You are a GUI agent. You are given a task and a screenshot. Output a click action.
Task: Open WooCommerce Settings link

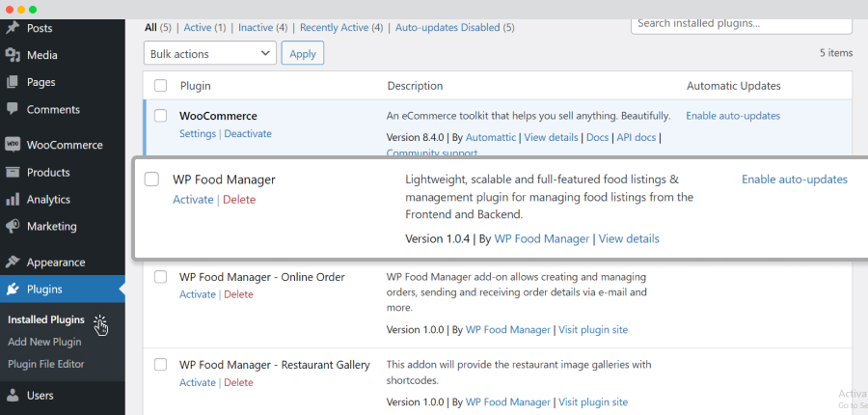pyautogui.click(x=198, y=133)
